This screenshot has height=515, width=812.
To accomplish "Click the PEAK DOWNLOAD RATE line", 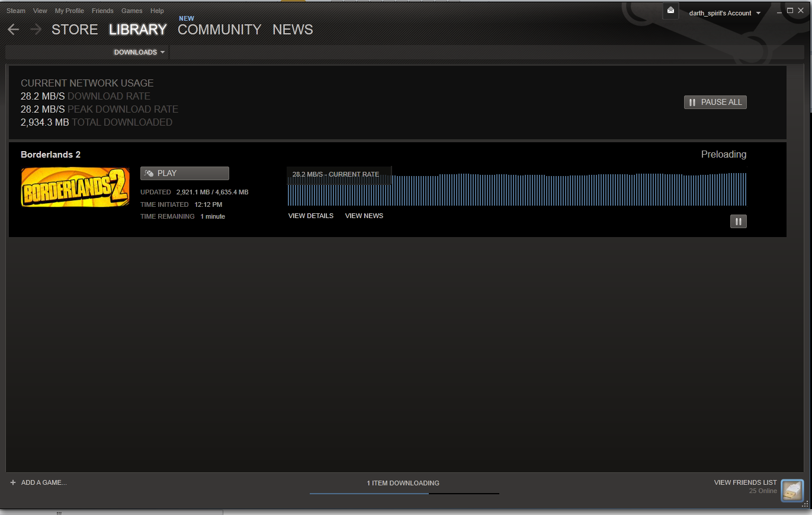I will 100,109.
